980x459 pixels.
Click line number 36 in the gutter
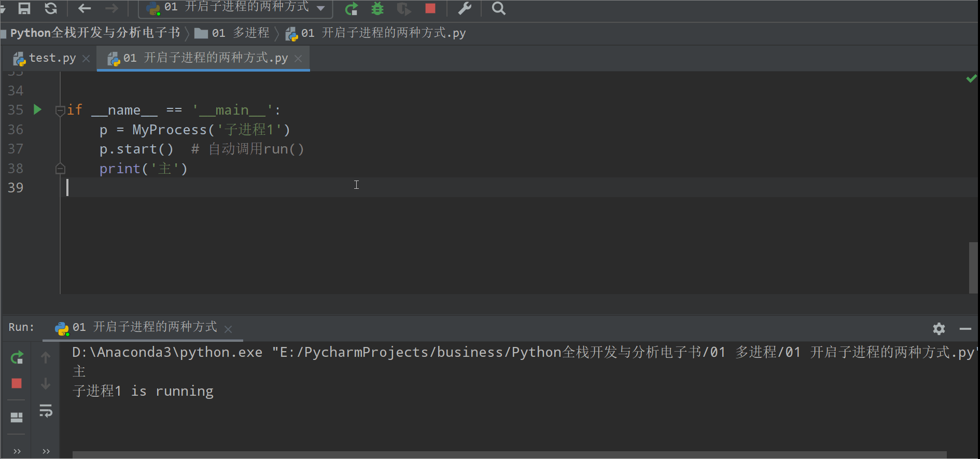click(x=16, y=129)
